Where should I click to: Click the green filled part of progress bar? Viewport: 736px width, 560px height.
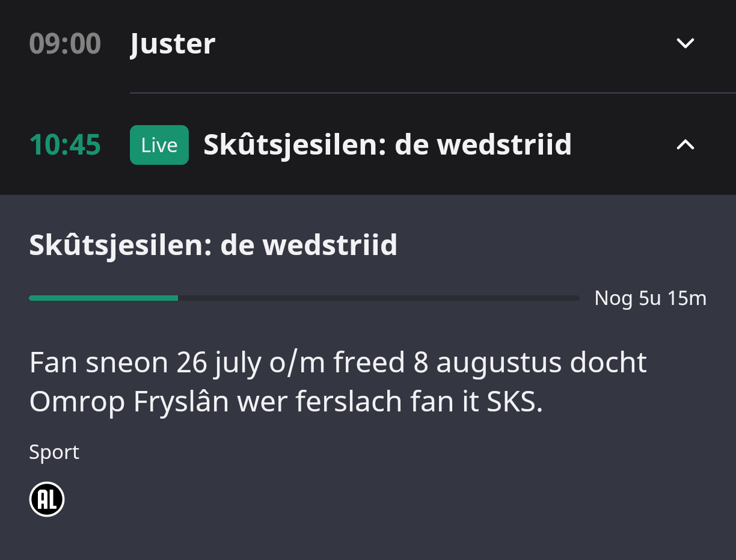coord(103,298)
